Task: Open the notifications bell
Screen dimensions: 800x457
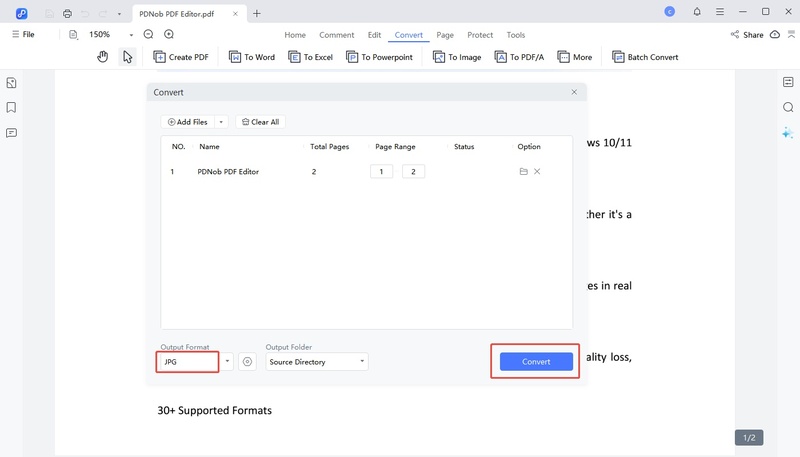Action: 696,12
